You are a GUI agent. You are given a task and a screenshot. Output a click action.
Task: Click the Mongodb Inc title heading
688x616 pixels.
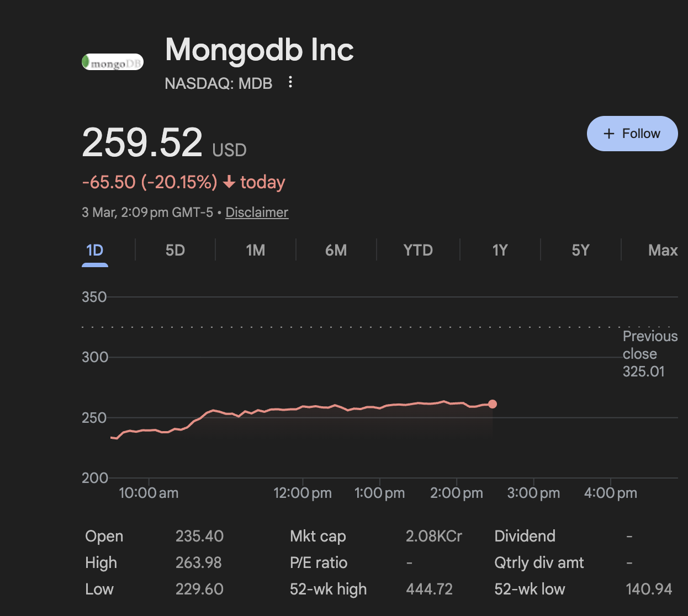click(259, 50)
